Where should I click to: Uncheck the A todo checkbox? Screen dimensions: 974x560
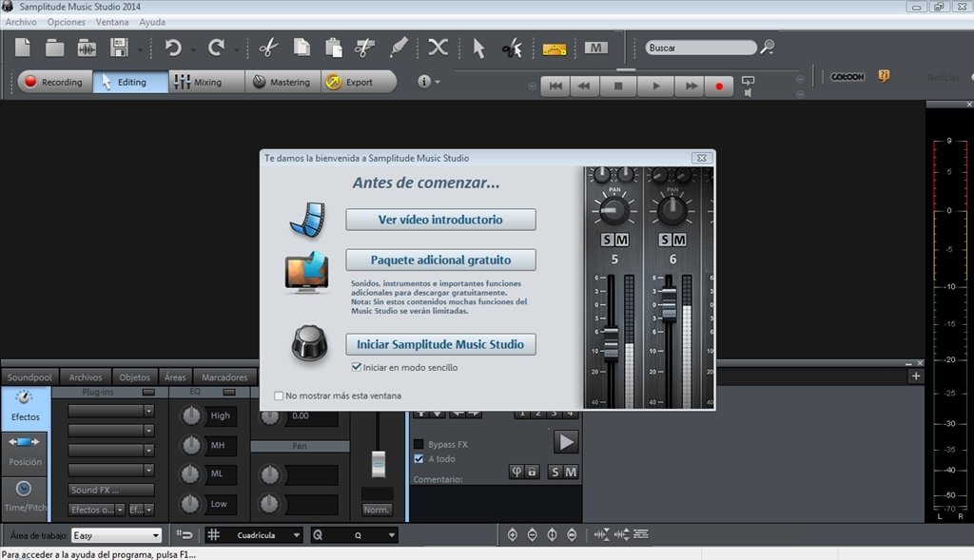point(419,459)
